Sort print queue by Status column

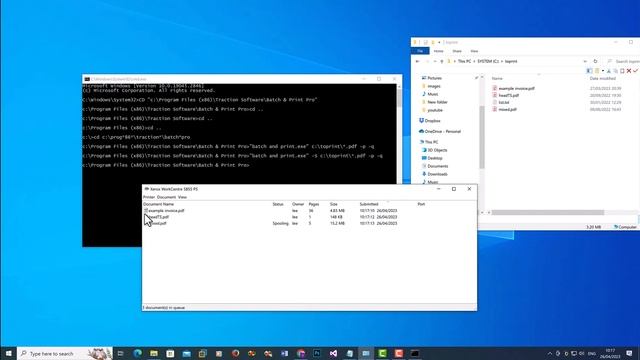coord(278,204)
